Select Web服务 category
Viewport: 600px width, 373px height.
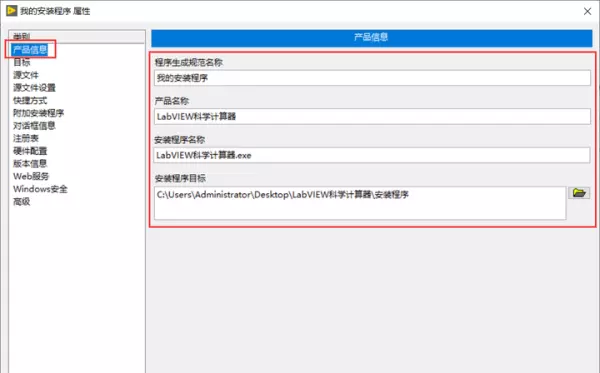pyautogui.click(x=31, y=176)
